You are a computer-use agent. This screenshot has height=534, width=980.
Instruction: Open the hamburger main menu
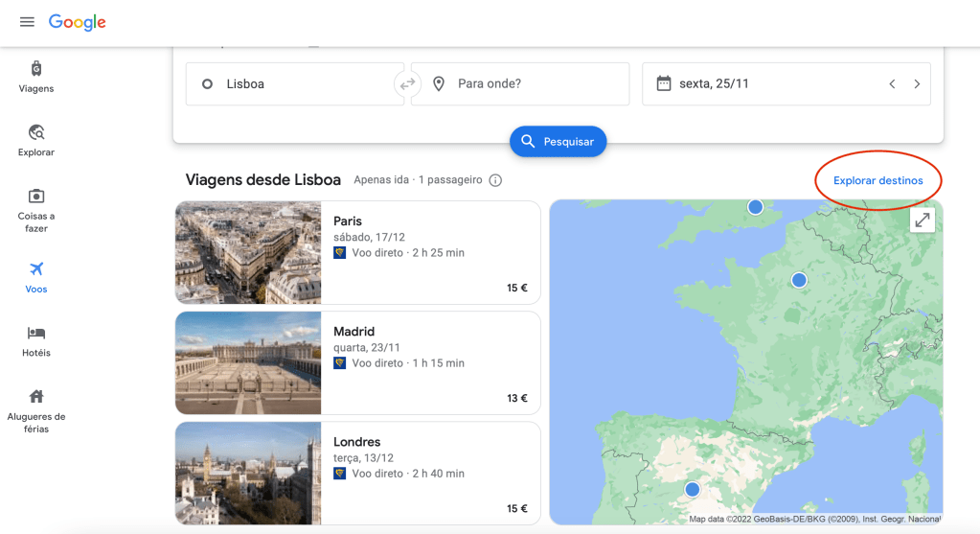(x=27, y=22)
